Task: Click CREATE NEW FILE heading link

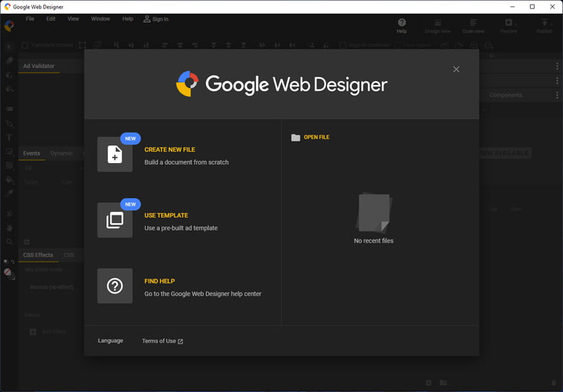Action: tap(170, 150)
